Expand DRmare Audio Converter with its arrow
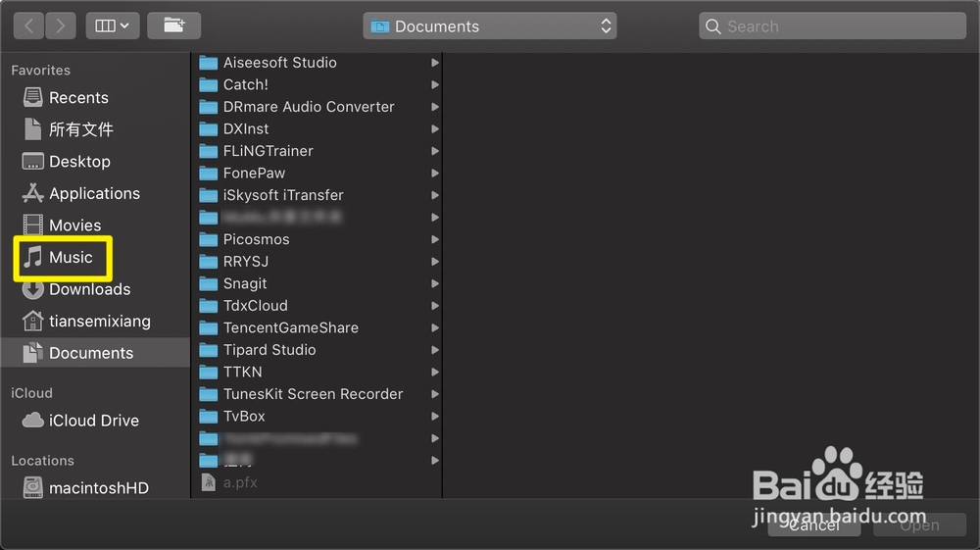This screenshot has height=550, width=980. 434,107
